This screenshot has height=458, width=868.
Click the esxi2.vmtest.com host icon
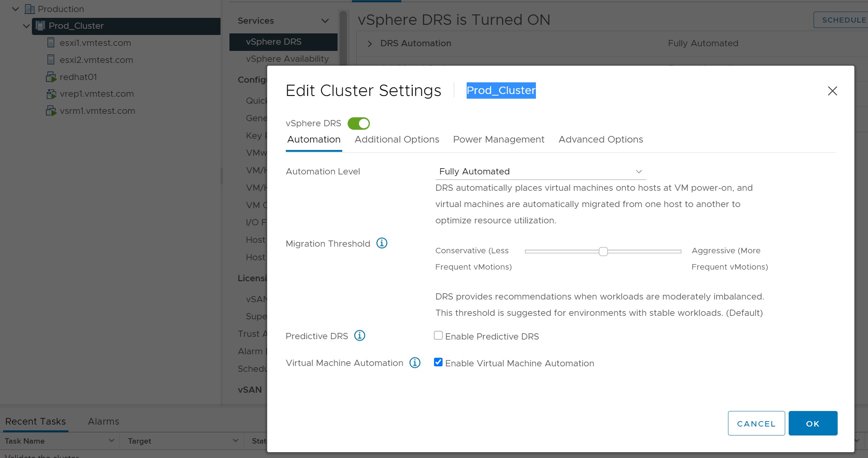pyautogui.click(x=51, y=60)
